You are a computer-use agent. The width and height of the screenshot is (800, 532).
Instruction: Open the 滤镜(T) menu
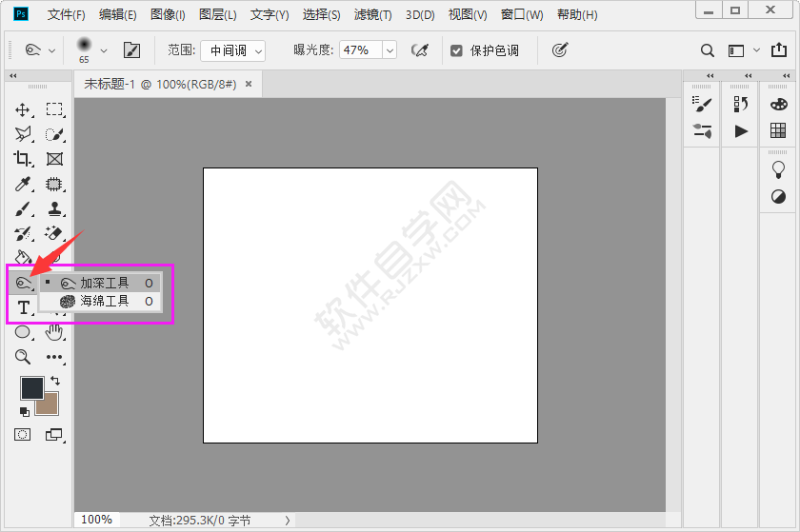coord(373,15)
